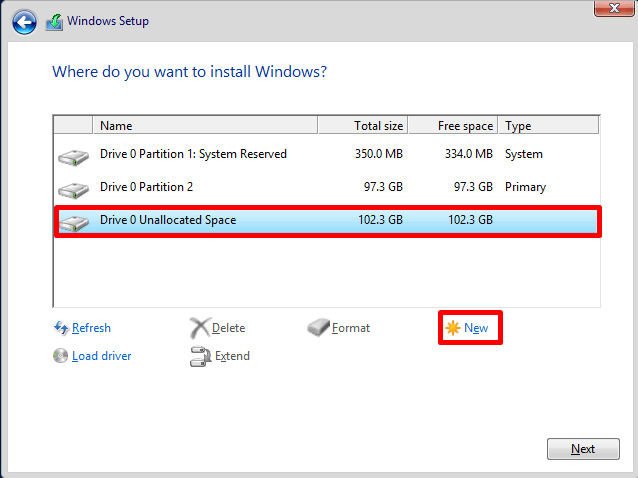Viewport: 638px width, 478px height.
Task: Click the Format drive icon
Action: pos(318,328)
